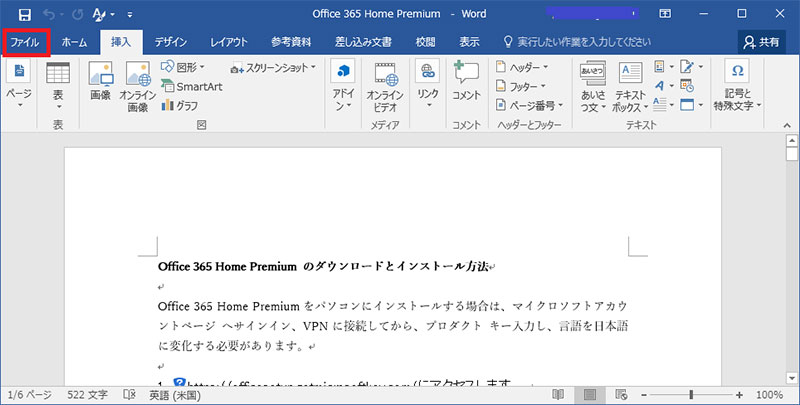Switch to Web Layout view
Screen dimensions: 800x405
(x=621, y=395)
